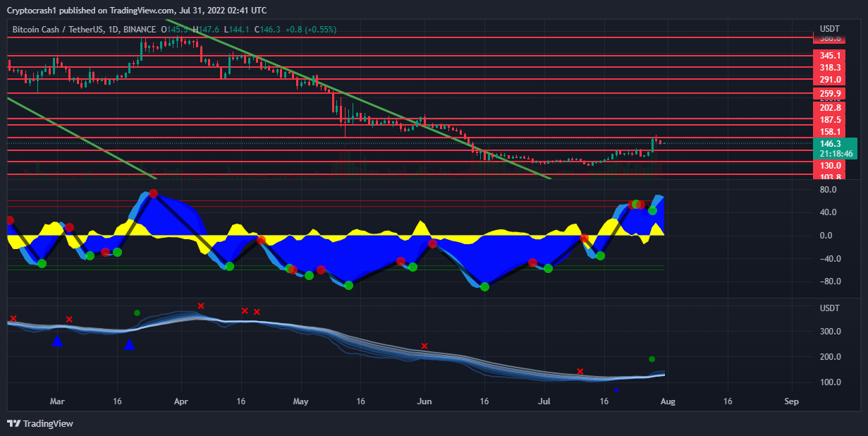Select the 202.8 red price label
The image size is (868, 436).
(830, 108)
